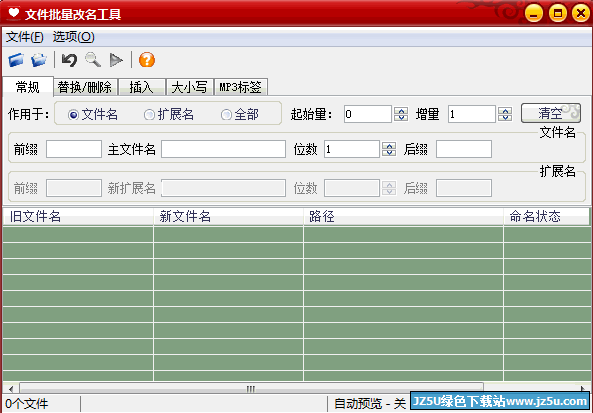
Task: Click the 清空 button
Action: click(551, 113)
